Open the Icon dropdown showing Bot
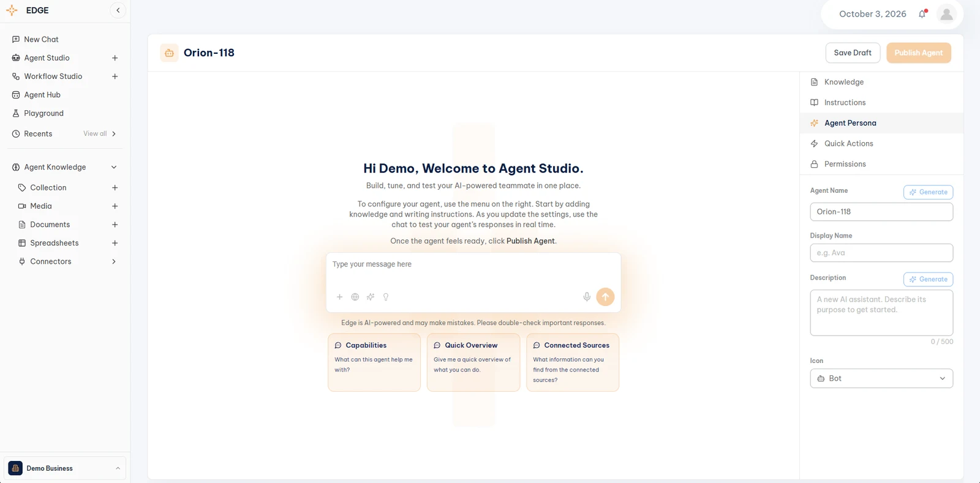 [881, 378]
